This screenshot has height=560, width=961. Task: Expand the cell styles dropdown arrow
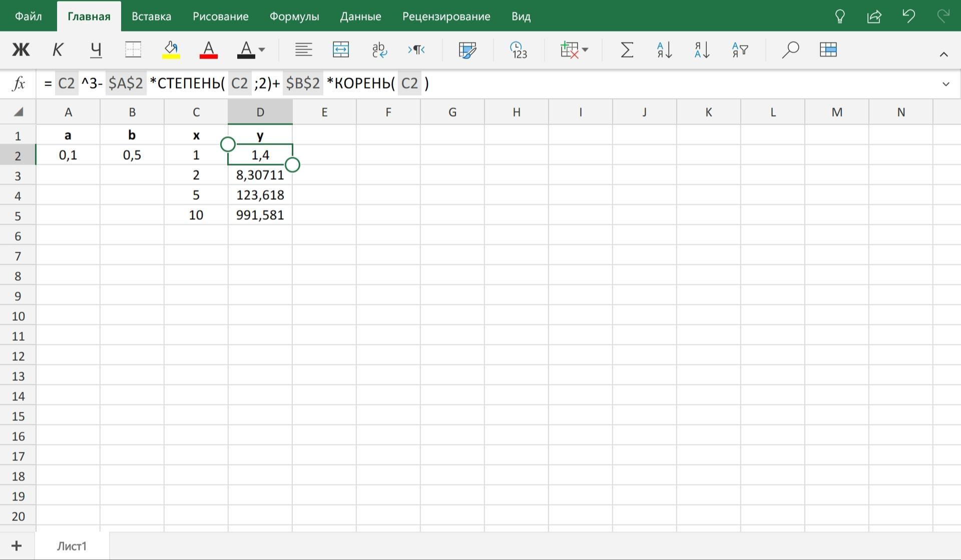[x=261, y=50]
